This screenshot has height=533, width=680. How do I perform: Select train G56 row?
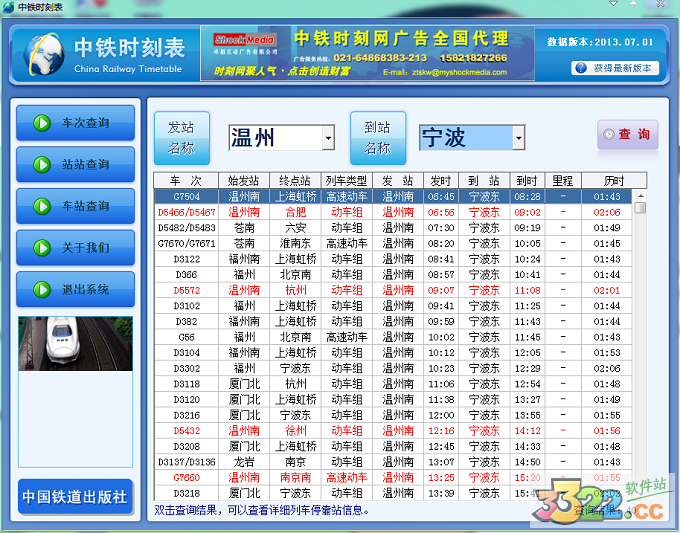click(x=393, y=337)
